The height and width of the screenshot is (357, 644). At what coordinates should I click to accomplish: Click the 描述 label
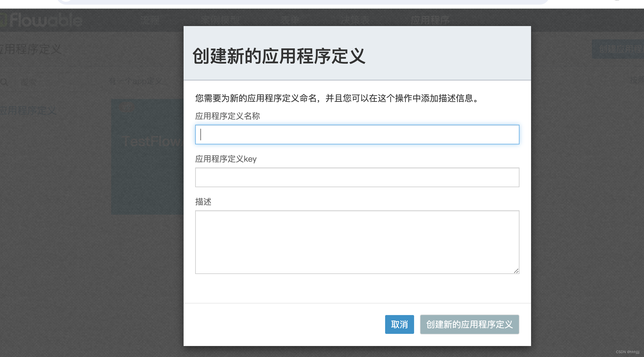click(x=203, y=202)
